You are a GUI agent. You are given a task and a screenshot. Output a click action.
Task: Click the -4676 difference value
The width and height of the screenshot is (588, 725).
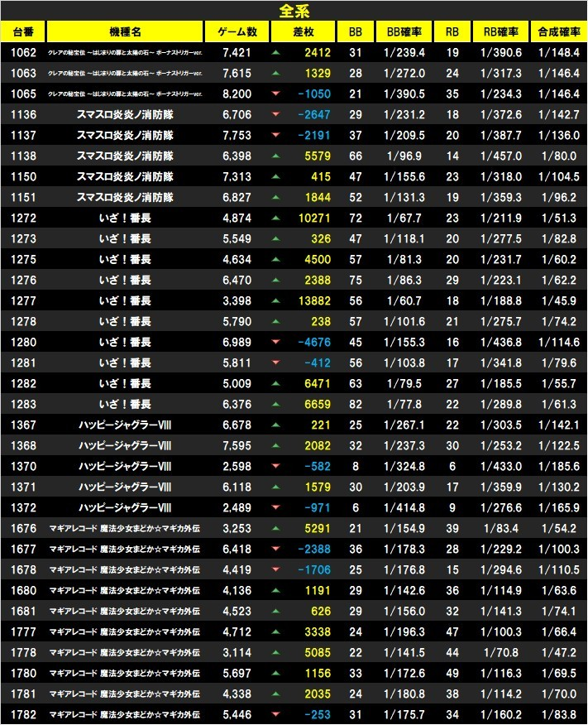coord(314,342)
